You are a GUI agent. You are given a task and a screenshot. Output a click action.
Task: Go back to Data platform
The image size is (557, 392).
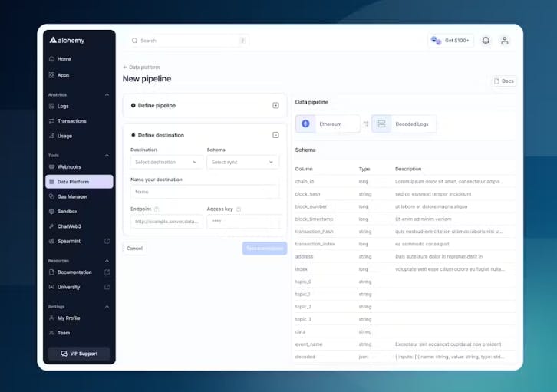tap(141, 67)
